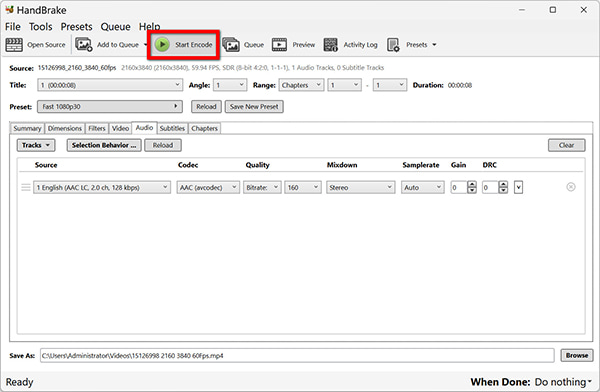Open the Fast 1080p30 preset selector
600x392 pixels.
coord(110,106)
